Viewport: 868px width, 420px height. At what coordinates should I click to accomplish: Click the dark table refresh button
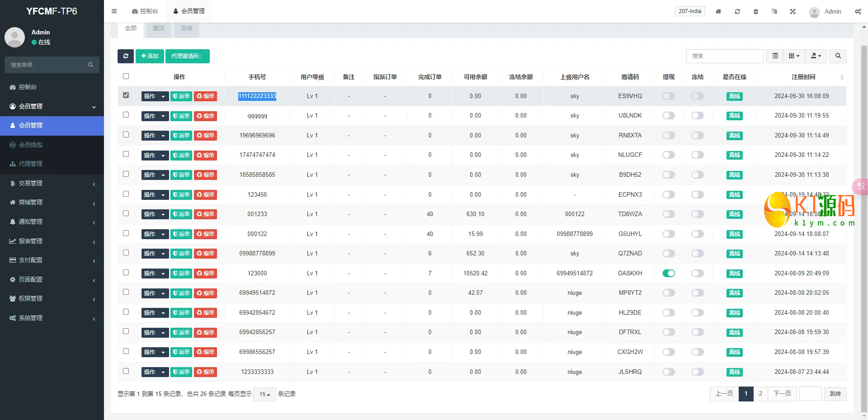(126, 56)
